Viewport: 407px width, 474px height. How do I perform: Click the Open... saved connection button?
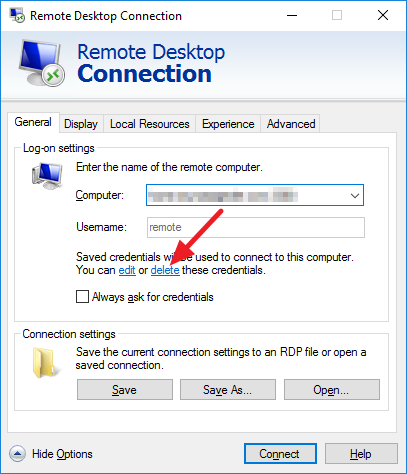point(332,389)
